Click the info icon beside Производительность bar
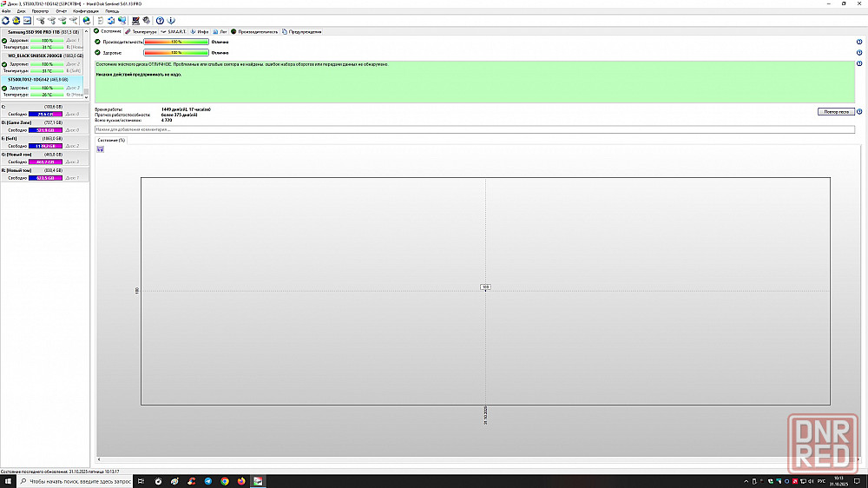 click(x=858, y=42)
